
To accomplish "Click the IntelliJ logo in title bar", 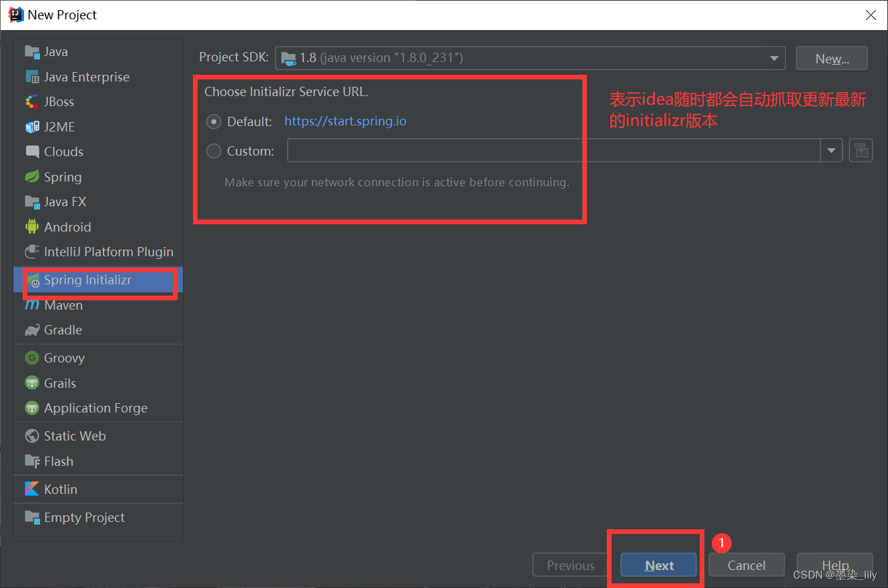I will [15, 15].
